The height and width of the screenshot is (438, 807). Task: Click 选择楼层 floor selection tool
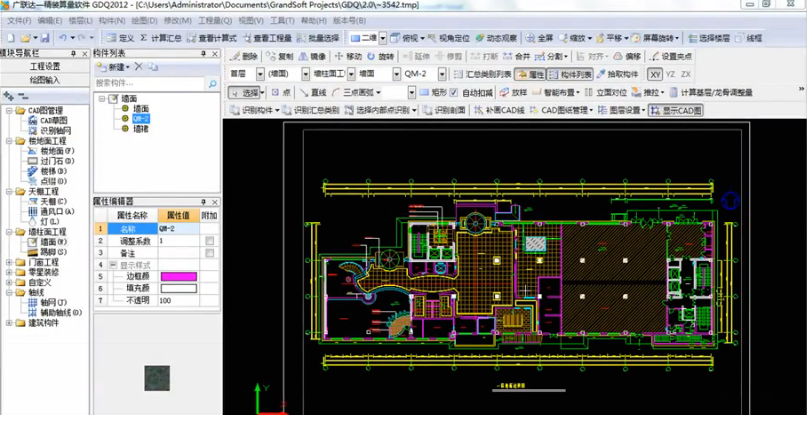(x=709, y=38)
